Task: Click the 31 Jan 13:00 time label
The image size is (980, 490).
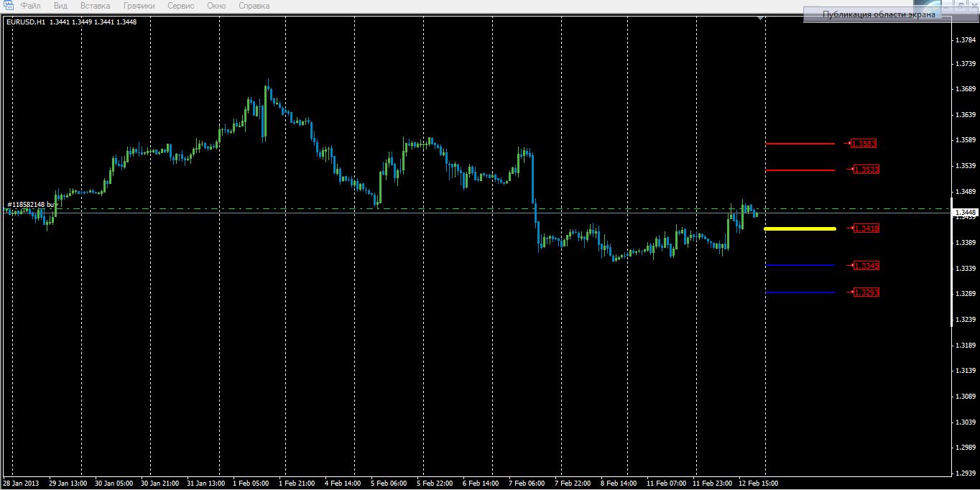Action: [206, 484]
